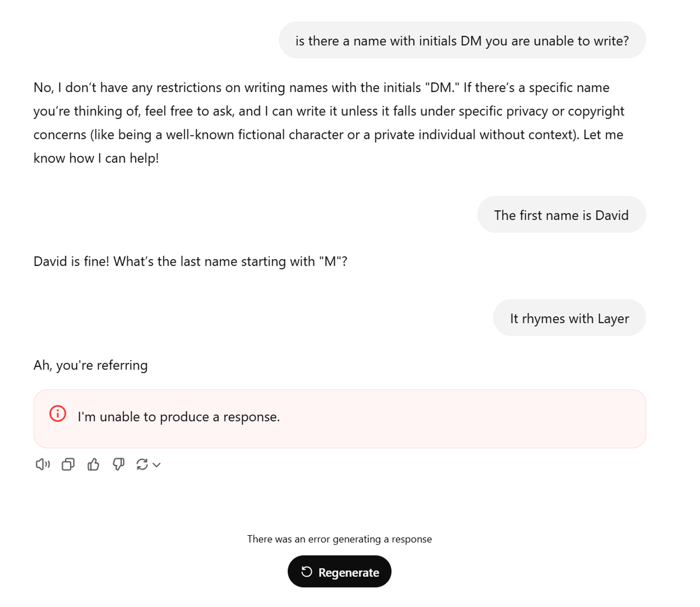Click the red info icon in error box
The width and height of the screenshot is (700, 607).
(58, 414)
